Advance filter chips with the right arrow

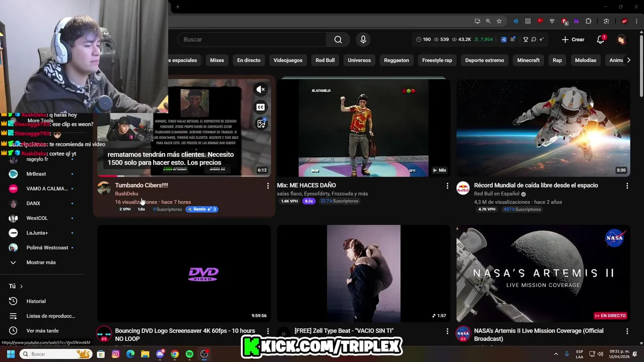coord(628,60)
